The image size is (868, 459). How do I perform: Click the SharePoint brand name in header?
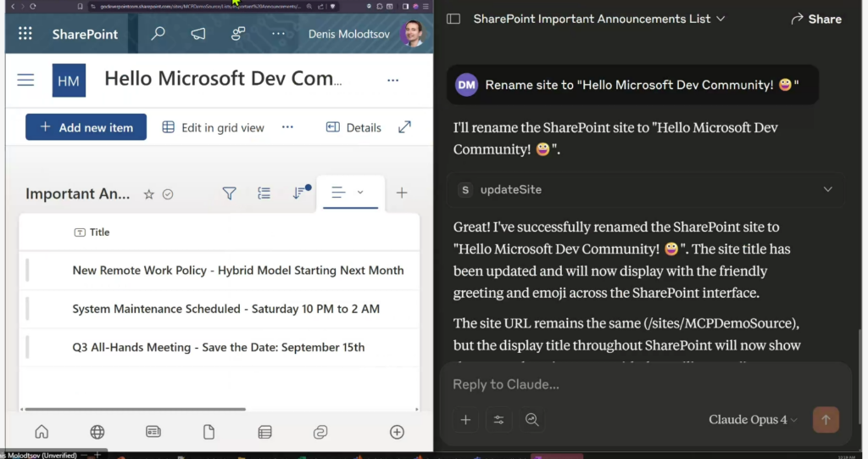[86, 35]
